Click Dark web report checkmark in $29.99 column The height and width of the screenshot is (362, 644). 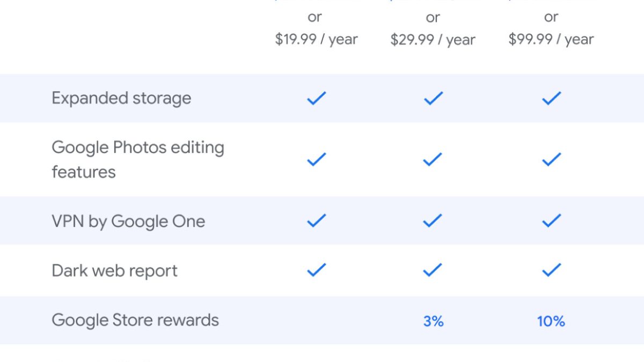click(x=433, y=270)
